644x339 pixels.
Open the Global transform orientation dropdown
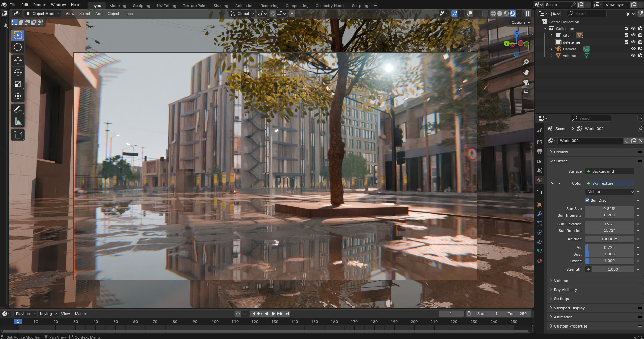point(242,14)
